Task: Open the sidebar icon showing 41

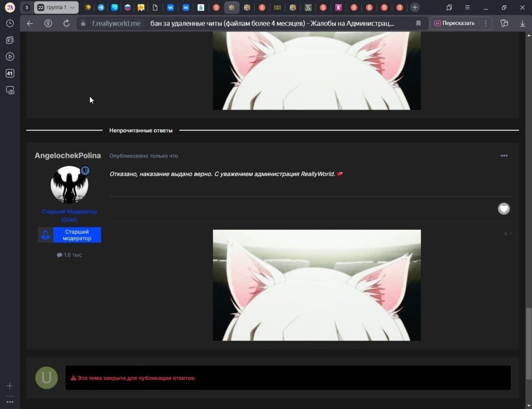Action: click(10, 73)
